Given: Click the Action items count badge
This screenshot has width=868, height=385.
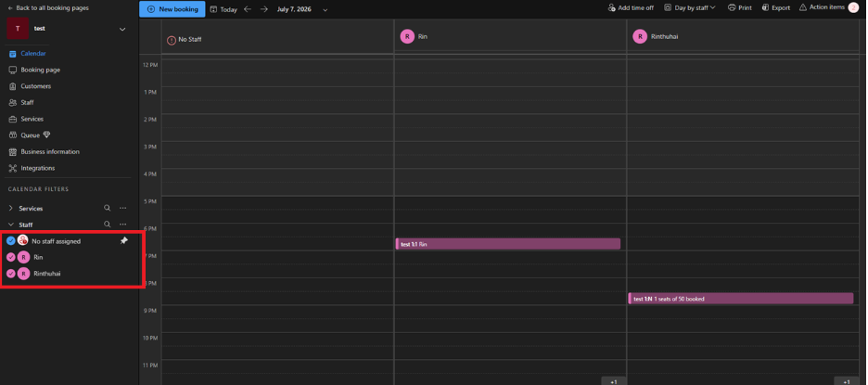Looking at the screenshot, I should pos(853,7).
